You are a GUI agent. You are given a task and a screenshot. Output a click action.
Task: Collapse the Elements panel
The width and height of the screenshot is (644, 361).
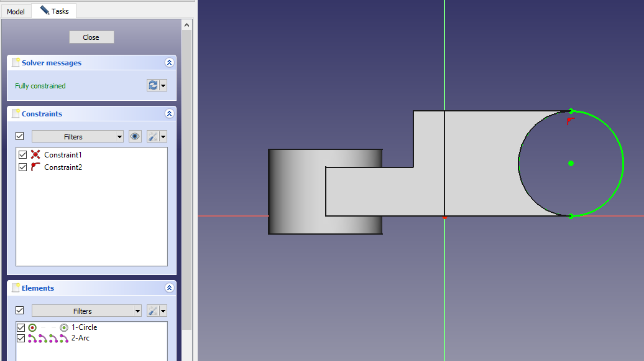pyautogui.click(x=169, y=288)
